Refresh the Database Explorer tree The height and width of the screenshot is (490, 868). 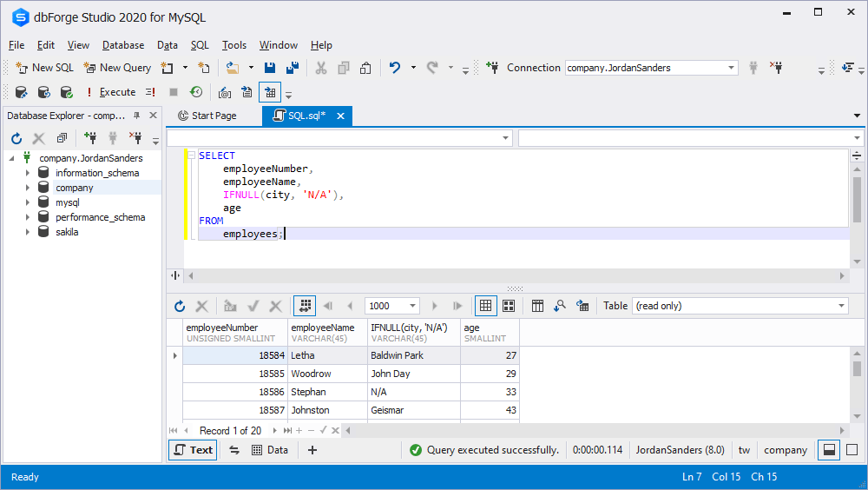[16, 138]
